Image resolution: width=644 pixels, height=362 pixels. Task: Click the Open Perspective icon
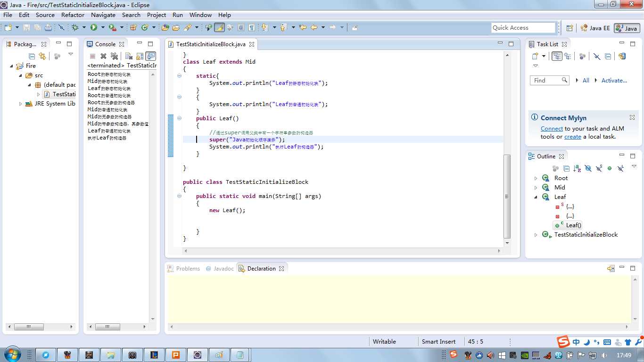[x=570, y=28]
